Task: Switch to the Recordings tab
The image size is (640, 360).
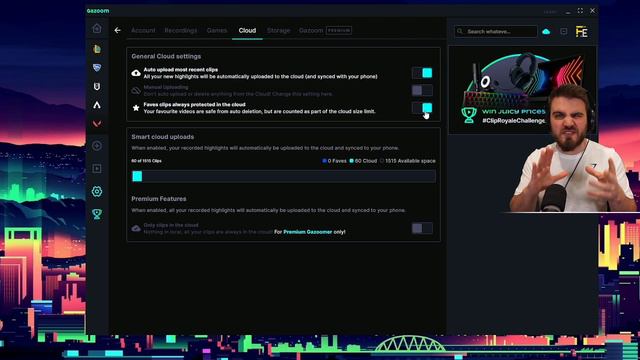Action: (181, 31)
